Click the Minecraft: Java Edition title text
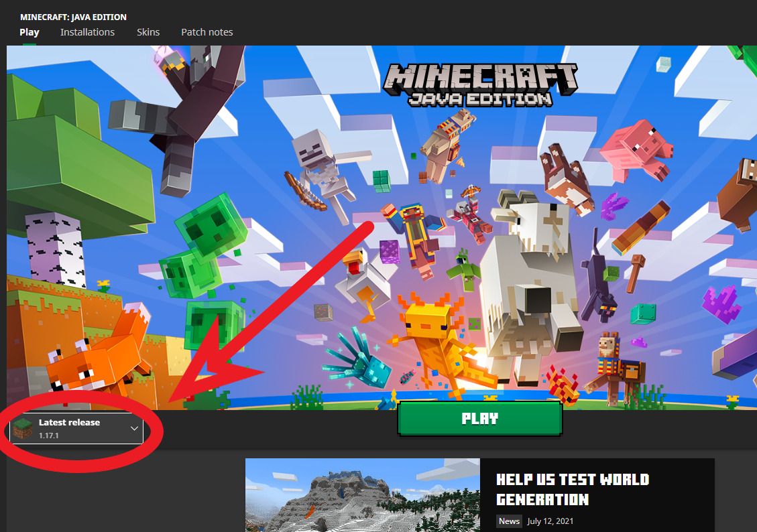Image resolution: width=757 pixels, height=532 pixels. (x=73, y=17)
